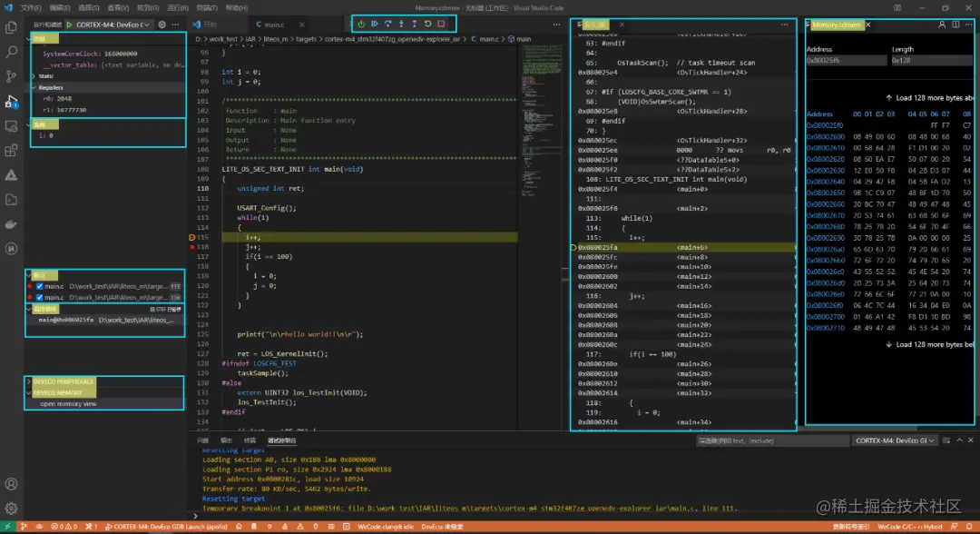980x534 pixels.
Task: Open the Explorer view in activity bar
Action: point(11,27)
